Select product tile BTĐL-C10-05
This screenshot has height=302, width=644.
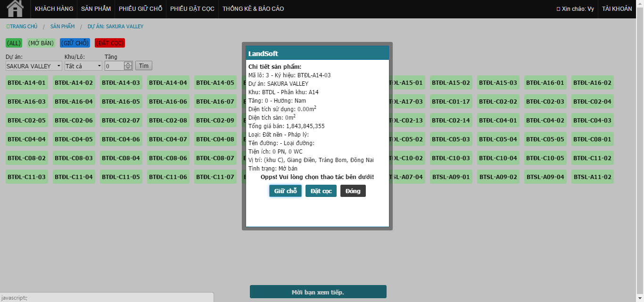(545, 158)
